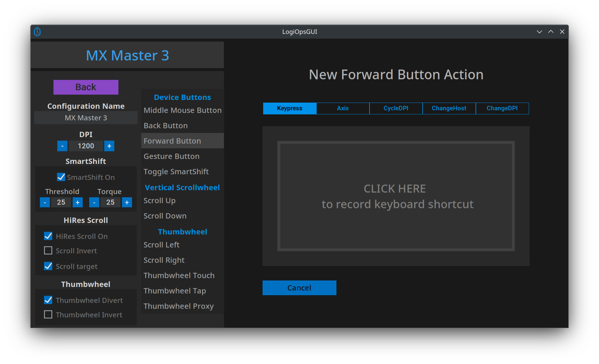The height and width of the screenshot is (364, 599).
Task: Increase SmartShift Threshold value
Action: pyautogui.click(x=78, y=202)
